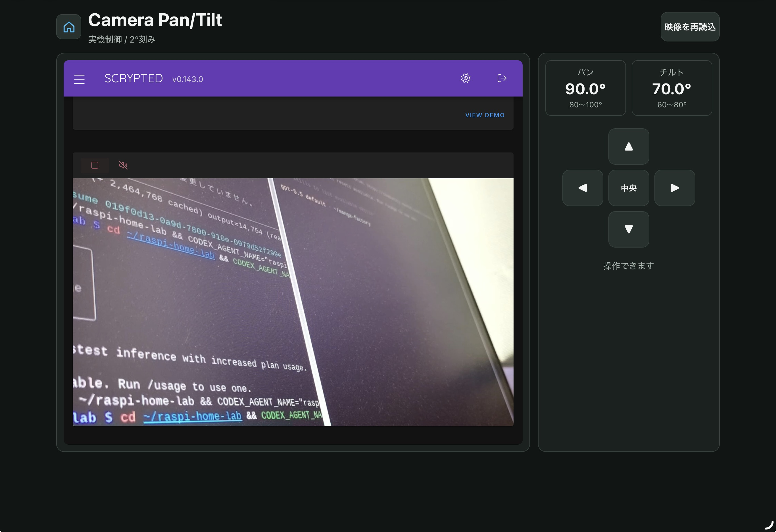This screenshot has width=776, height=532.
Task: Click the live camera video feed
Action: pos(293,302)
